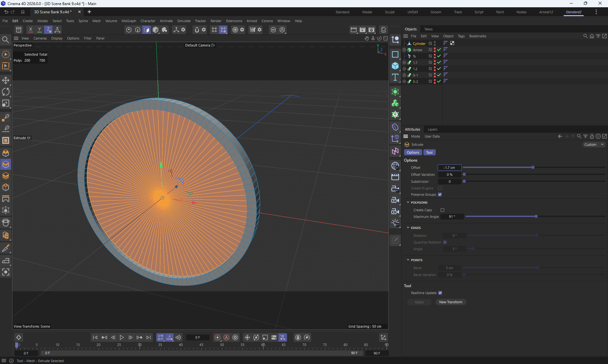This screenshot has width=608, height=364.
Task: Open the MoGraph menu
Action: (x=129, y=21)
